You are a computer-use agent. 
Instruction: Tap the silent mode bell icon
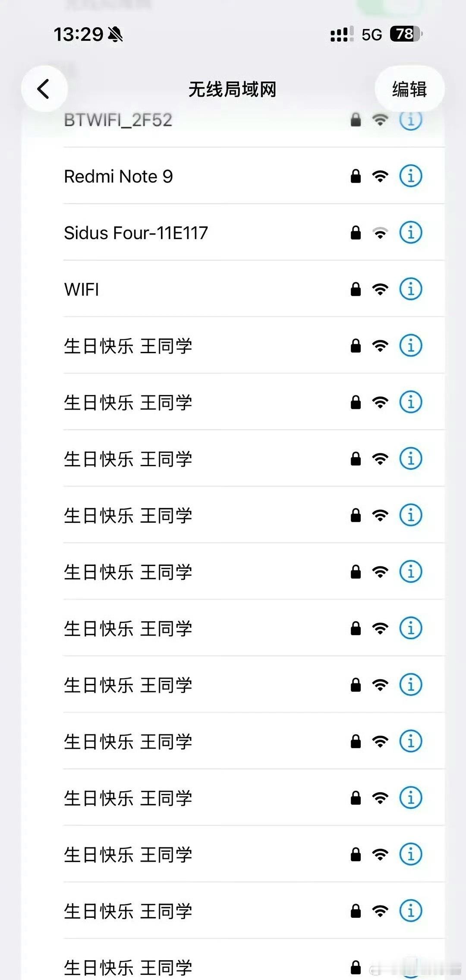pos(115,34)
